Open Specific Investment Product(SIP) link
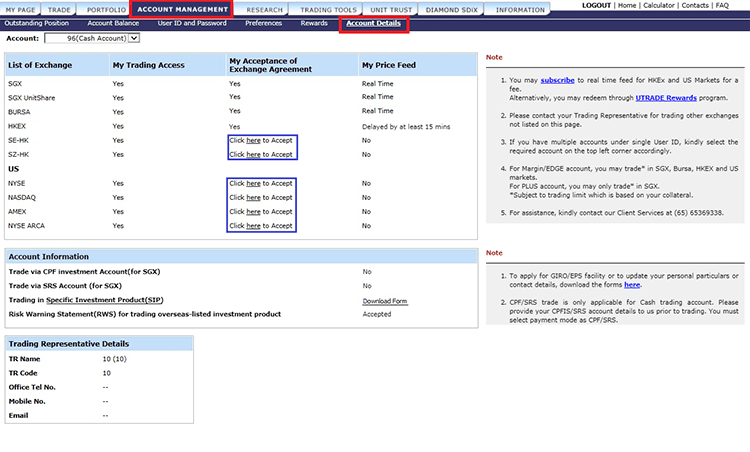750x452 pixels. click(105, 300)
